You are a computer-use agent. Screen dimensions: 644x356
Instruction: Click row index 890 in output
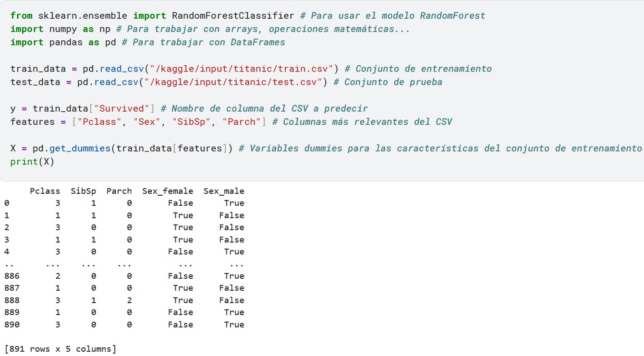[12, 325]
